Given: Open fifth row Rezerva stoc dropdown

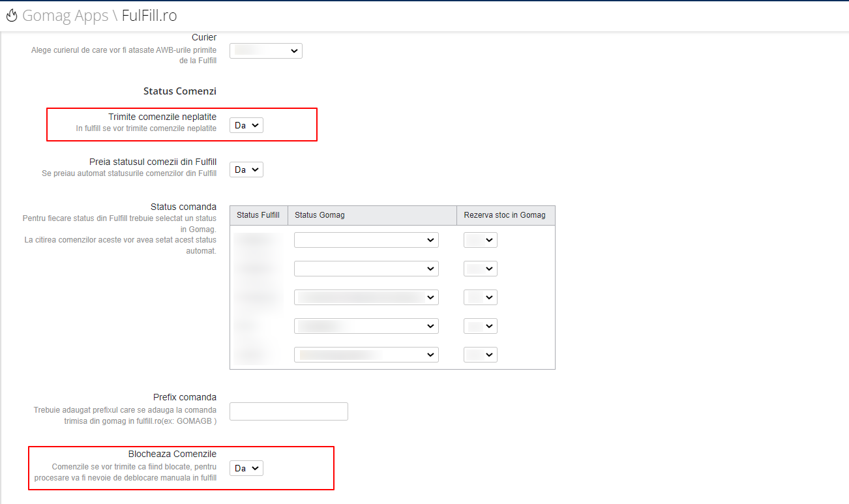Looking at the screenshot, I should pos(481,355).
